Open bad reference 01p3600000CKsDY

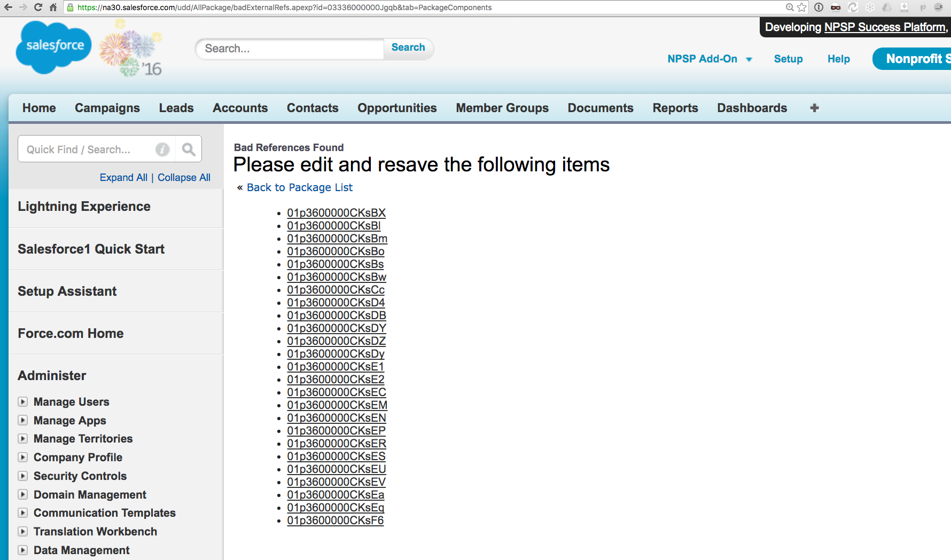(x=337, y=328)
